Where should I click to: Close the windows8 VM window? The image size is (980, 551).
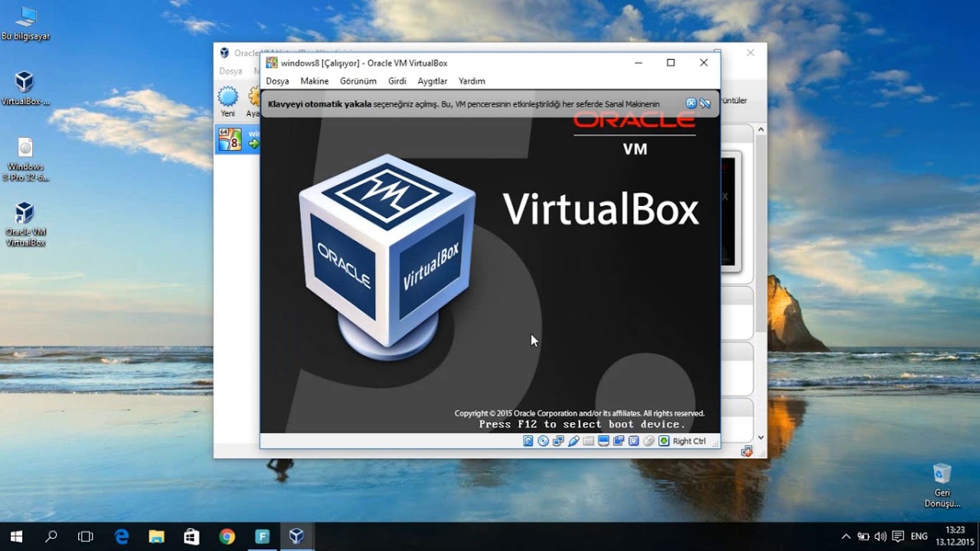point(704,63)
